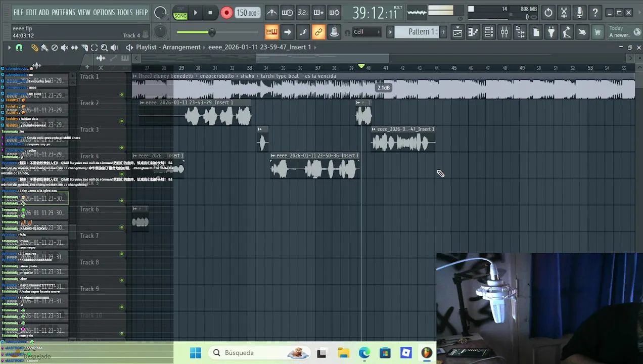The image size is (643, 364).
Task: Toggle the loop recording icon
Action: point(334,13)
